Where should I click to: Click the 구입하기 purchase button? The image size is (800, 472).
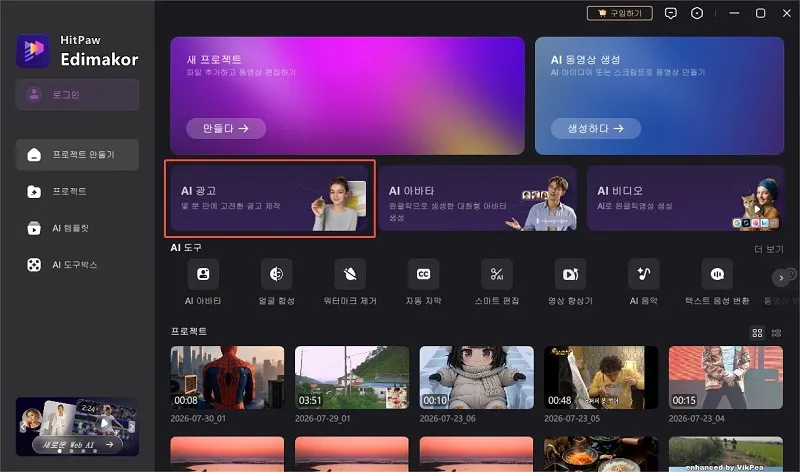(x=620, y=13)
